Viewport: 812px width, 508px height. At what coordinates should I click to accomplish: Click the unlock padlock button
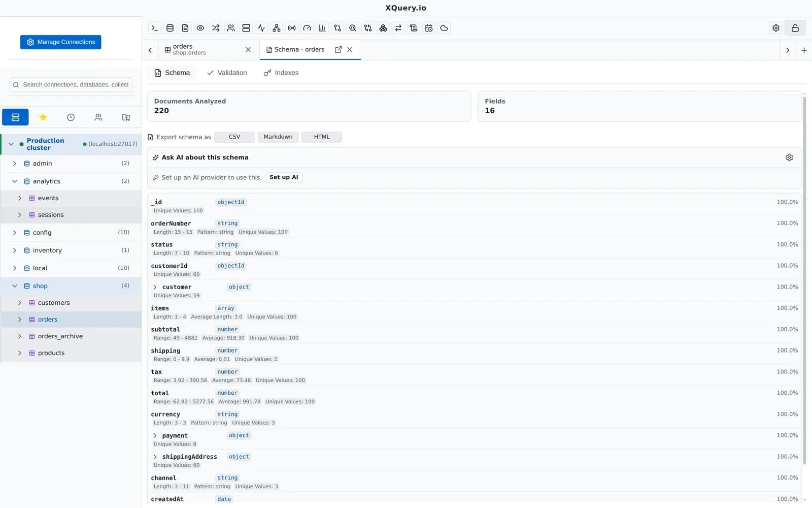click(795, 28)
